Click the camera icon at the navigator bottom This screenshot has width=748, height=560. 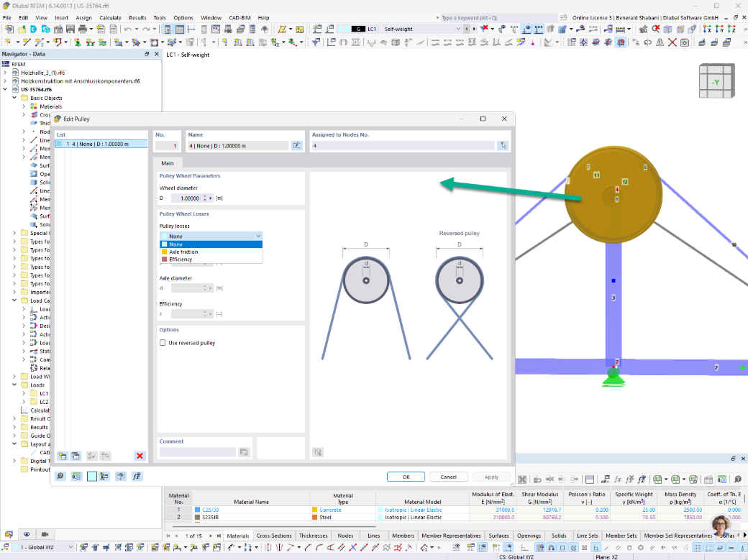pyautogui.click(x=45, y=534)
